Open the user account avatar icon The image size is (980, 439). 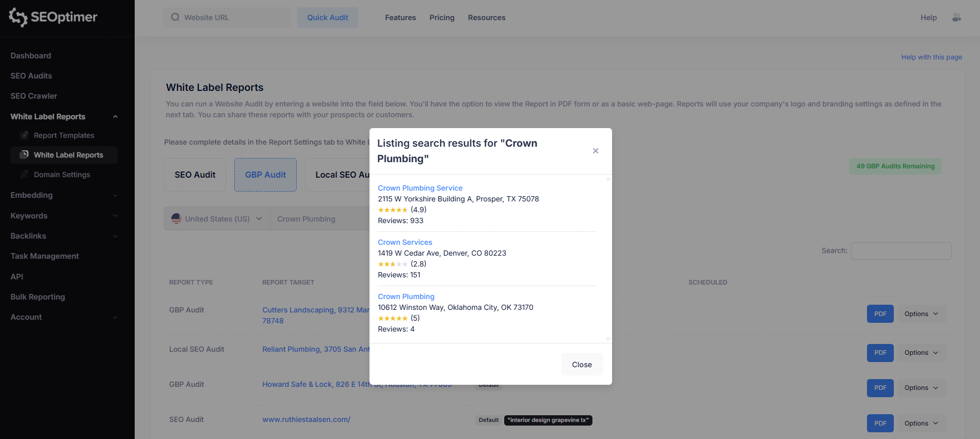click(956, 18)
